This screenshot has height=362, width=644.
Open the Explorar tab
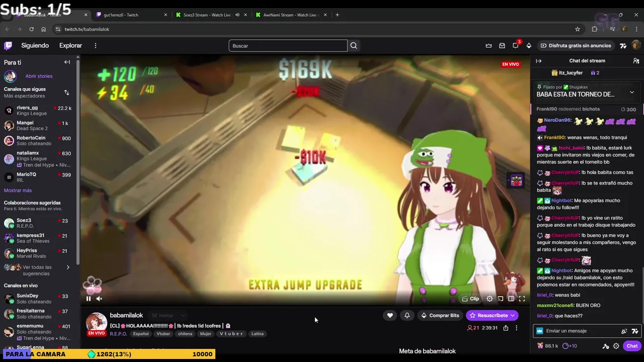[70, 46]
